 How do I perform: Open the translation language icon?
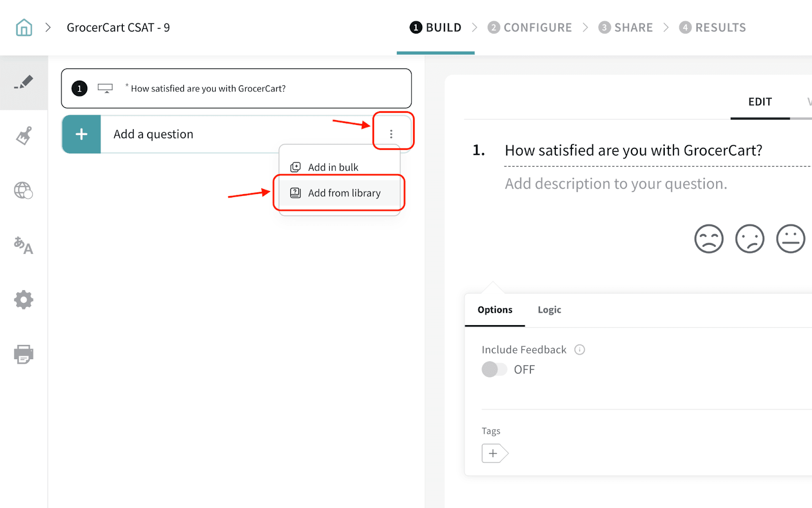(23, 245)
